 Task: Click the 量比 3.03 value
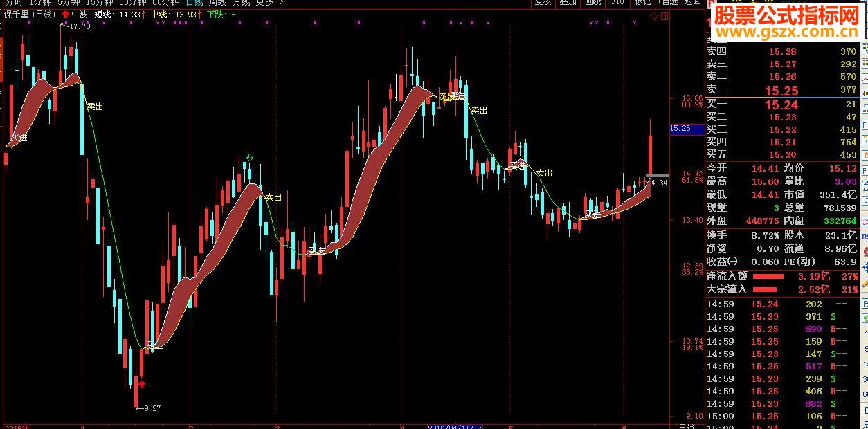[x=847, y=181]
